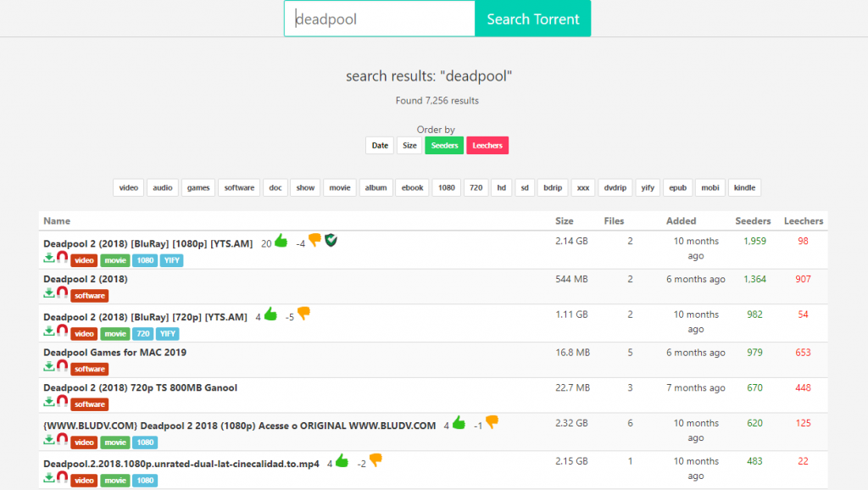This screenshot has height=490, width=868.
Task: Downvote the cinecalidad Deadpool 2 torrent
Action: point(375,460)
